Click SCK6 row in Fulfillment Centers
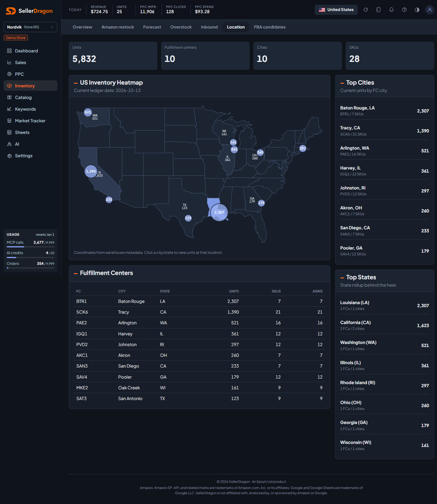Image resolution: width=437 pixels, height=504 pixels. point(199,312)
